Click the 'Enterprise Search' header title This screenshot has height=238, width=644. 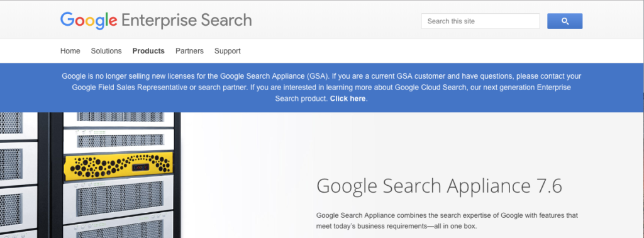coord(186,20)
